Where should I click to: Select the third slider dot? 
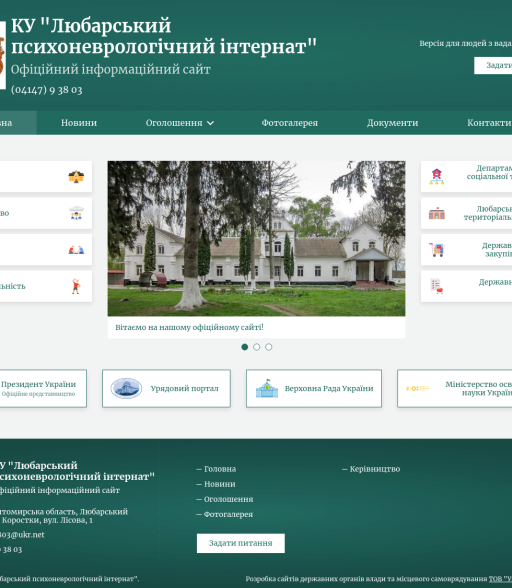[x=269, y=347]
